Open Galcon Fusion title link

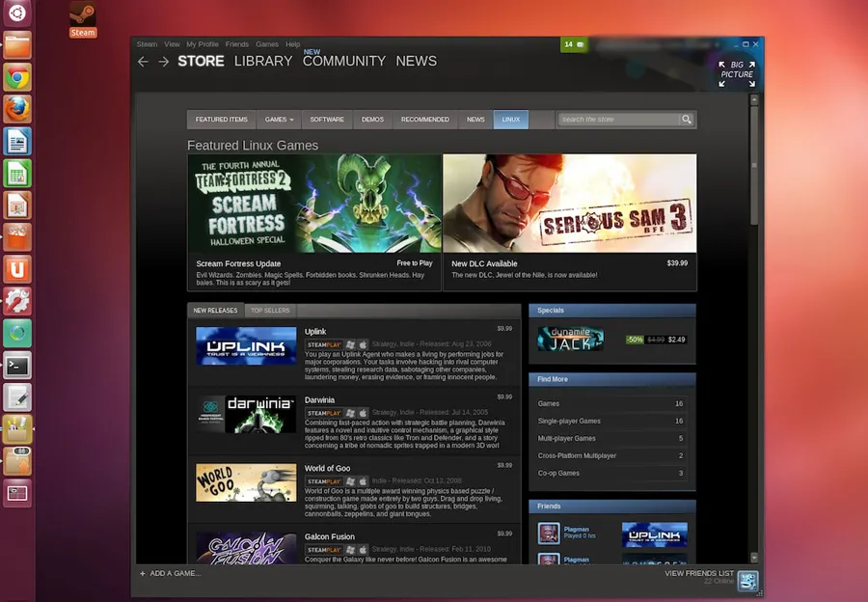pyautogui.click(x=330, y=536)
